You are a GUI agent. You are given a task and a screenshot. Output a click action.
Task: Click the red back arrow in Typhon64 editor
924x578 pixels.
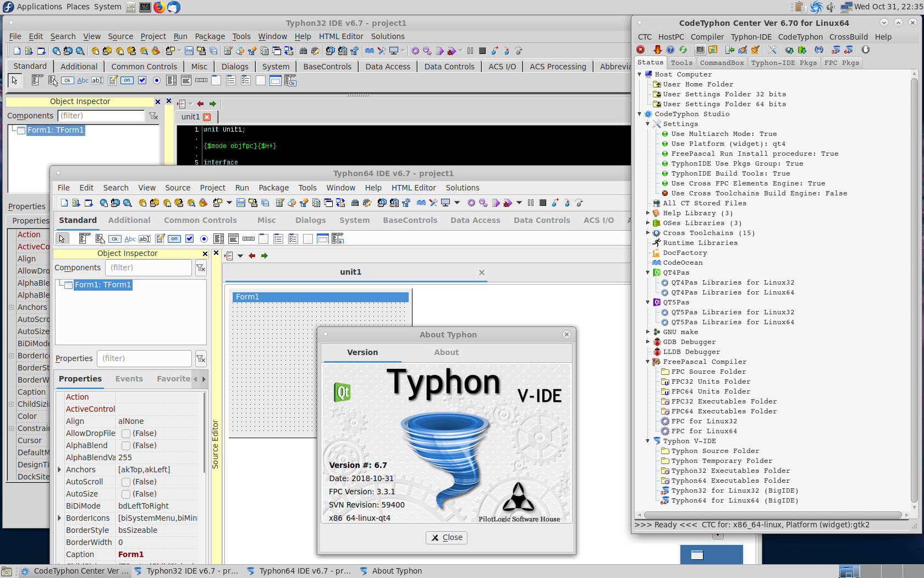(x=252, y=255)
